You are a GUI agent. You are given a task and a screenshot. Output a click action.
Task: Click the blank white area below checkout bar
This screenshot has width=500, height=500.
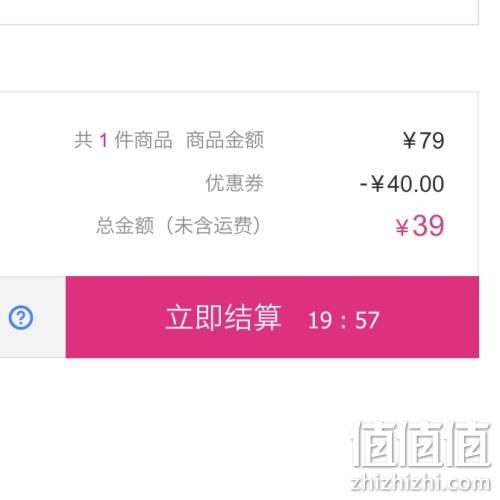[167, 427]
